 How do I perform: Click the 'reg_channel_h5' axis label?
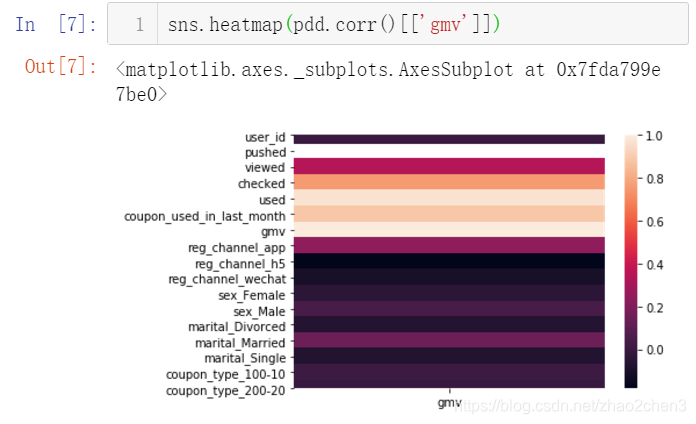click(x=240, y=264)
